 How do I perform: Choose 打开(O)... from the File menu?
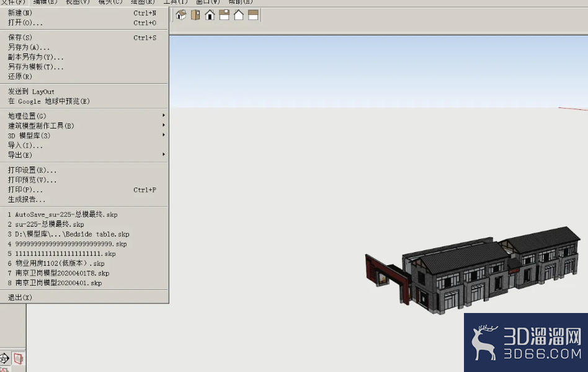[84, 22]
